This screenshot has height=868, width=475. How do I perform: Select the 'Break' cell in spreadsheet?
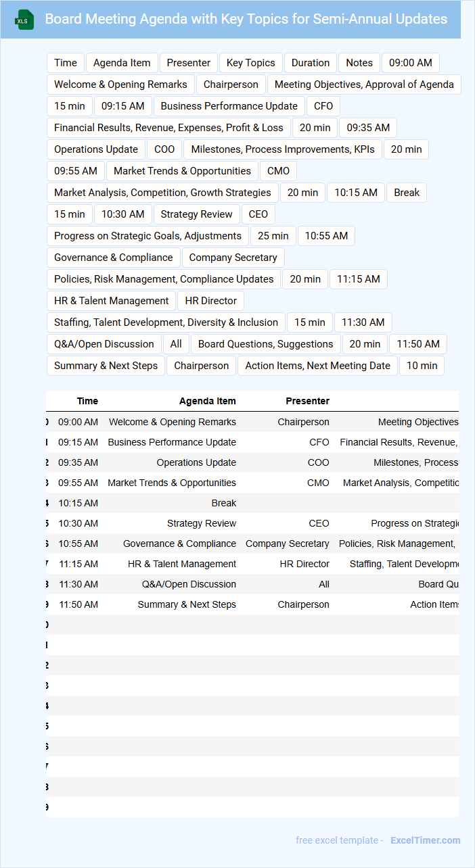(224, 503)
